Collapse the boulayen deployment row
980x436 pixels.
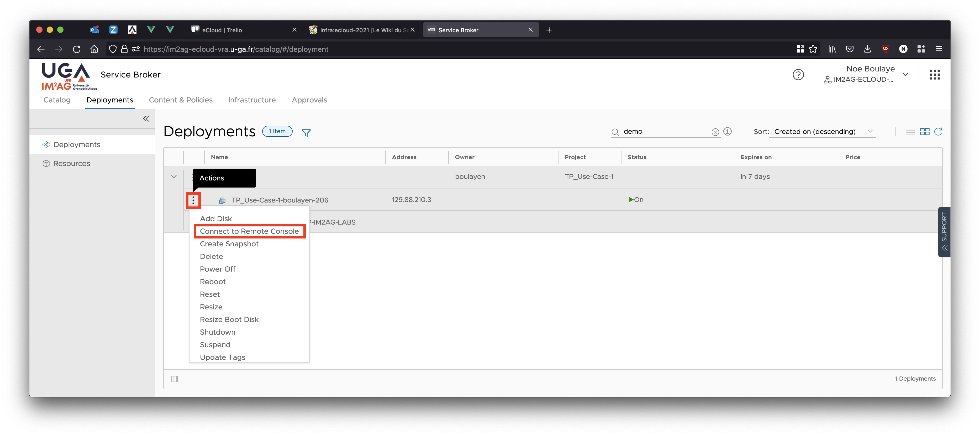173,177
